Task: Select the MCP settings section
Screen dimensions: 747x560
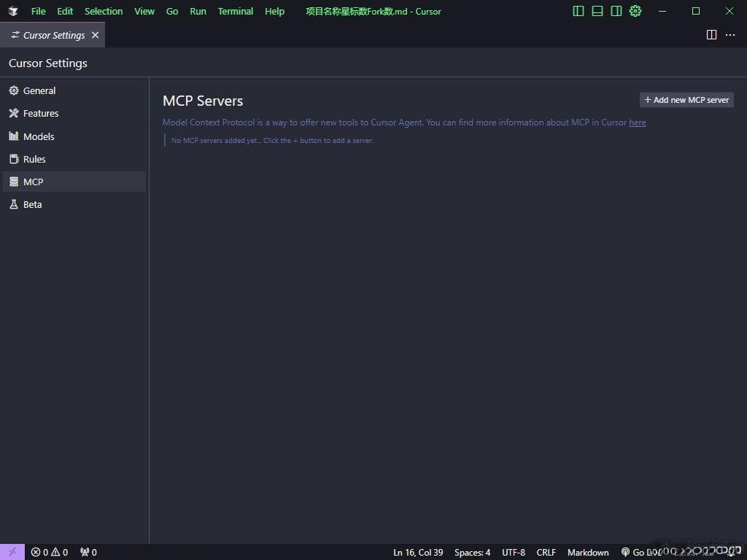Action: tap(74, 182)
